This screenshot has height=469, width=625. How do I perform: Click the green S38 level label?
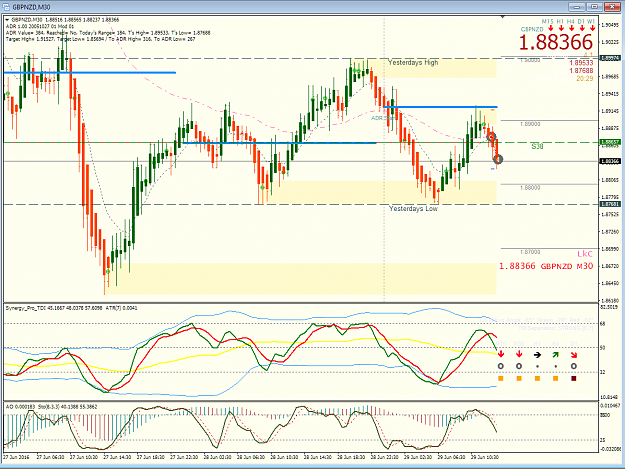tap(537, 147)
